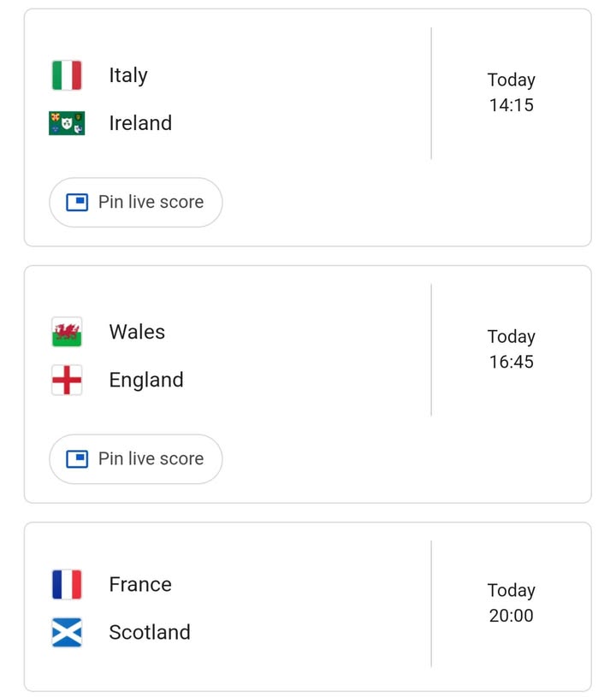
Task: Click the Italy flag icon
Action: (67, 75)
